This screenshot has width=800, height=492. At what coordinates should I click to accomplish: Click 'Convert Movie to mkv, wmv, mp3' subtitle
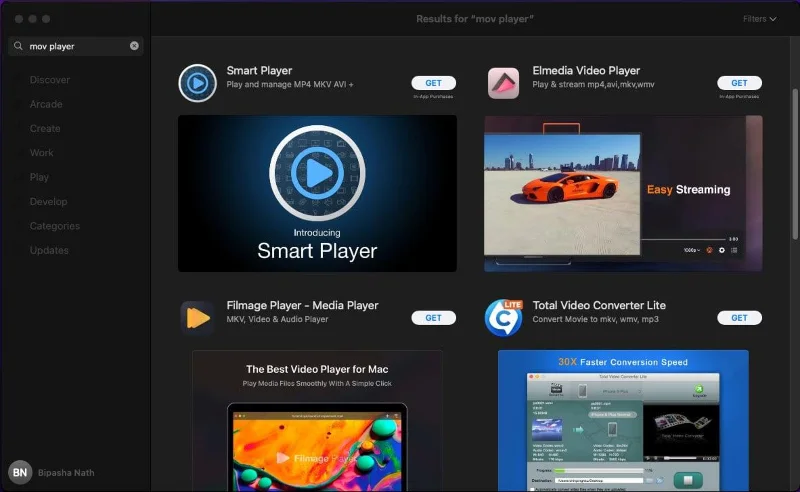595,319
